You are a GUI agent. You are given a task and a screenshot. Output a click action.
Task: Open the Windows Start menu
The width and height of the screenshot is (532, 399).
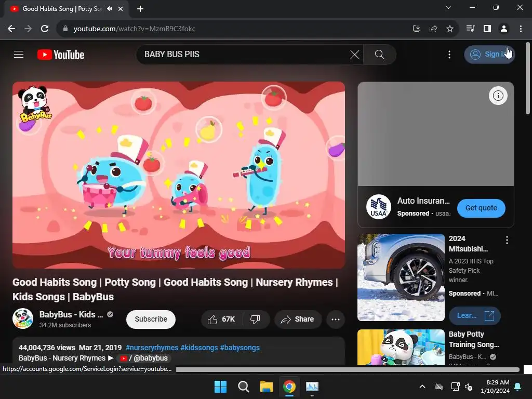(220, 387)
